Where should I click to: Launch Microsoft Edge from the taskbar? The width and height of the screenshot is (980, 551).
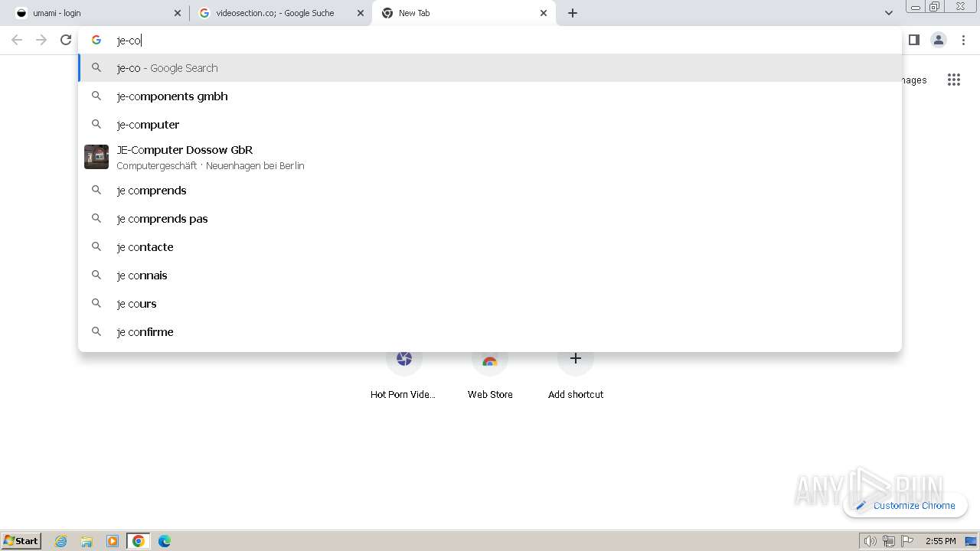point(165,541)
